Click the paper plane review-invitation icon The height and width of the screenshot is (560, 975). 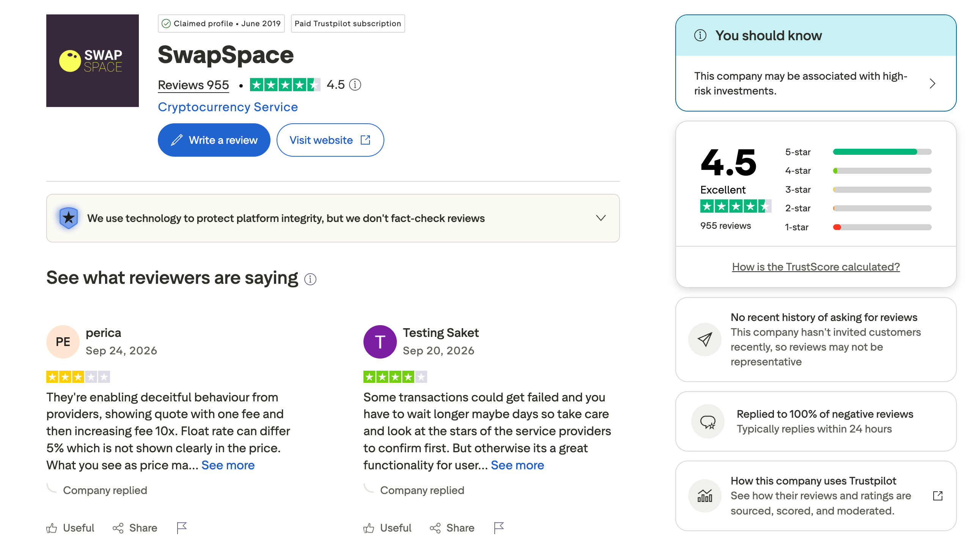point(705,339)
